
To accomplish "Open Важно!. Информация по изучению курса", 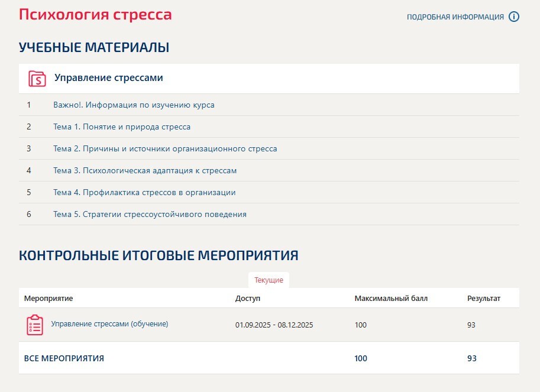I will [x=134, y=105].
